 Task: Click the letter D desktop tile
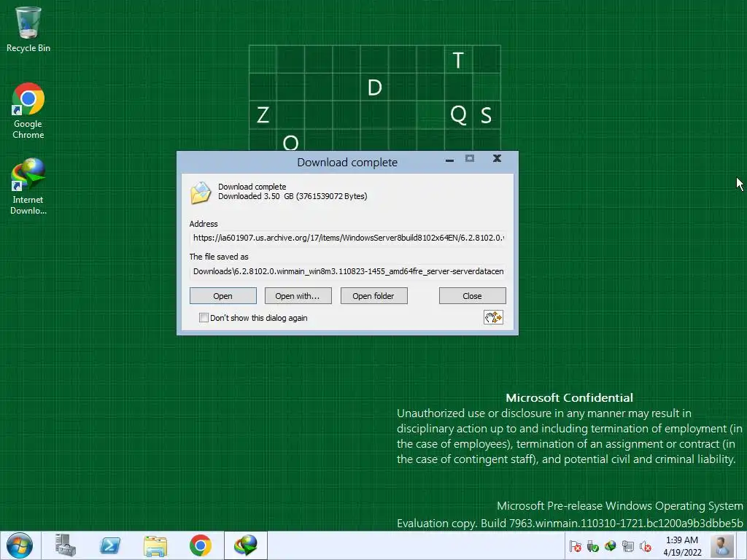tap(374, 87)
